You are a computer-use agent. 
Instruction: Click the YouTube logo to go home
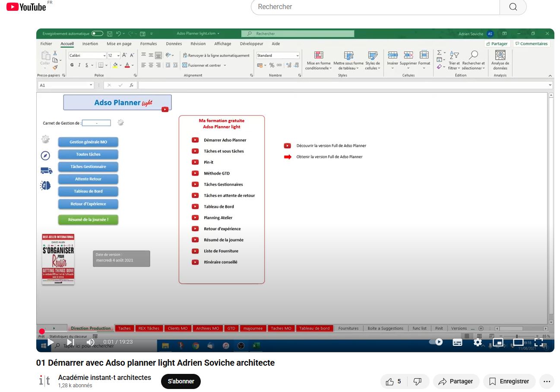(26, 7)
